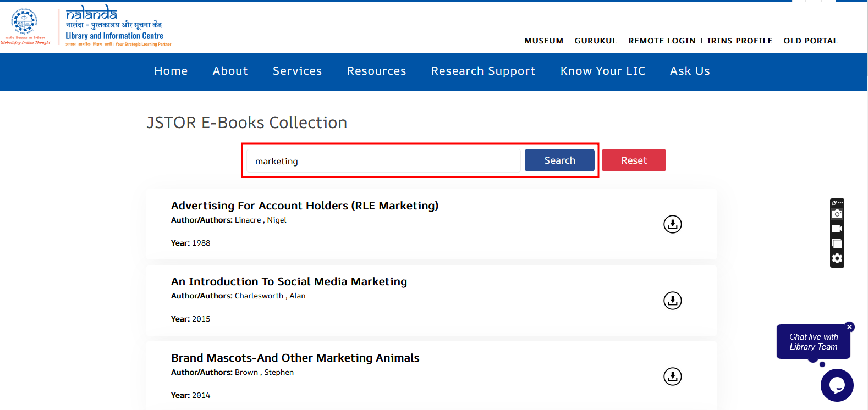The width and height of the screenshot is (868, 410).
Task: Download Brand Mascots ebook via download icon
Action: pyautogui.click(x=672, y=376)
